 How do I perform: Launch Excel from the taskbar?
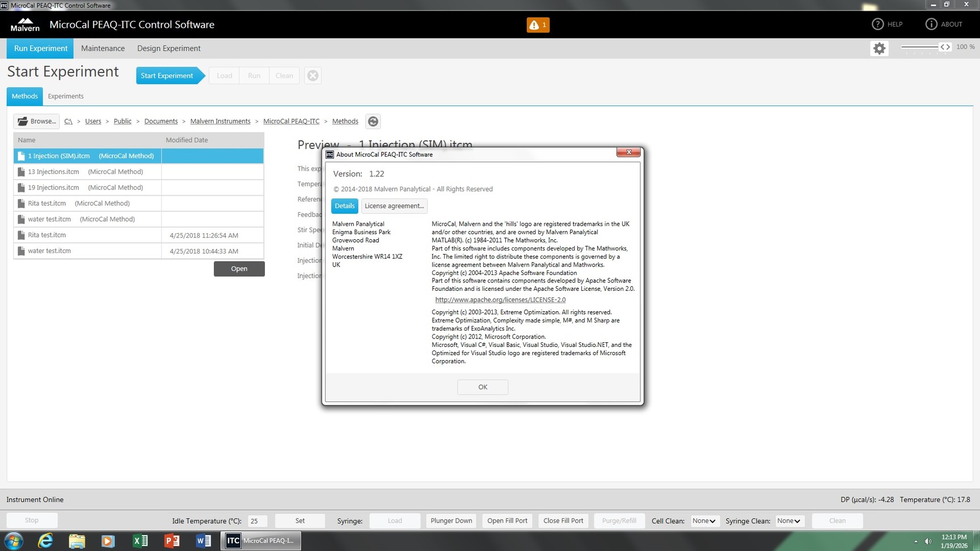140,541
